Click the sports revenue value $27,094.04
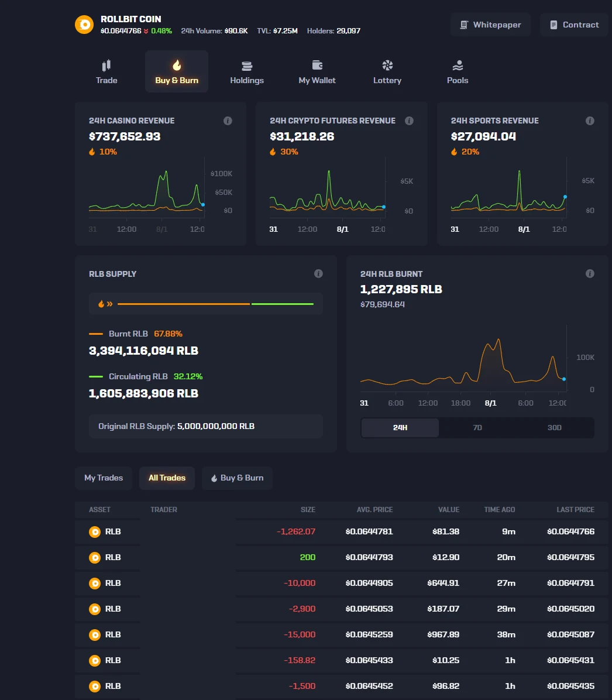 [x=483, y=136]
